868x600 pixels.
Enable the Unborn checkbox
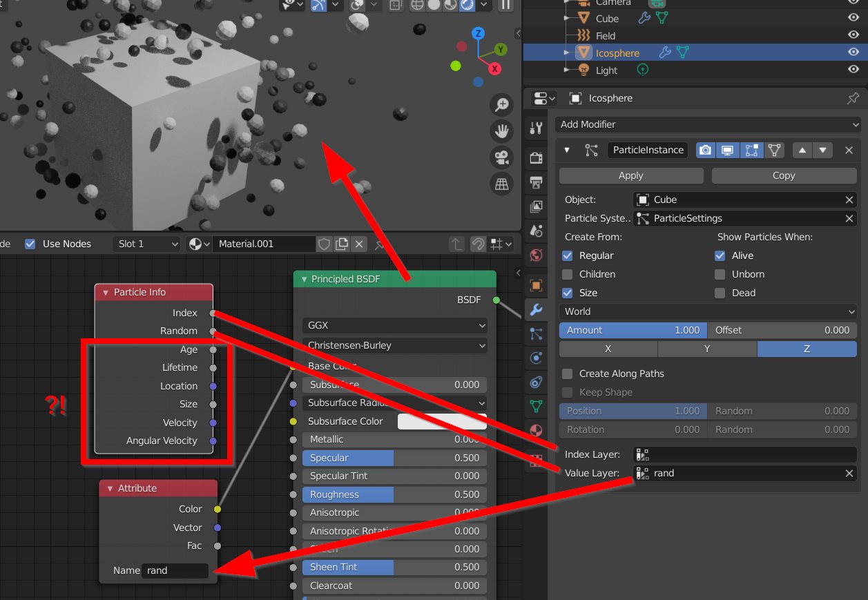tap(720, 274)
